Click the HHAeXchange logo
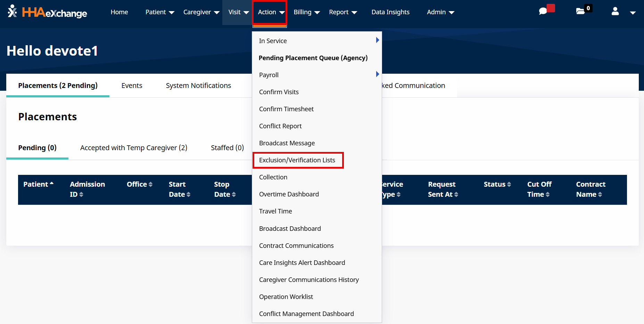This screenshot has width=644, height=324. 48,12
